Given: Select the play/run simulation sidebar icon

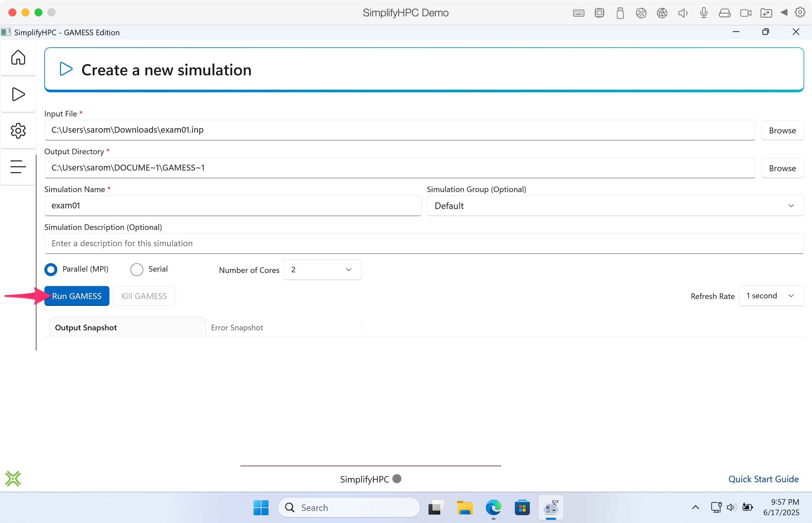Looking at the screenshot, I should tap(18, 94).
